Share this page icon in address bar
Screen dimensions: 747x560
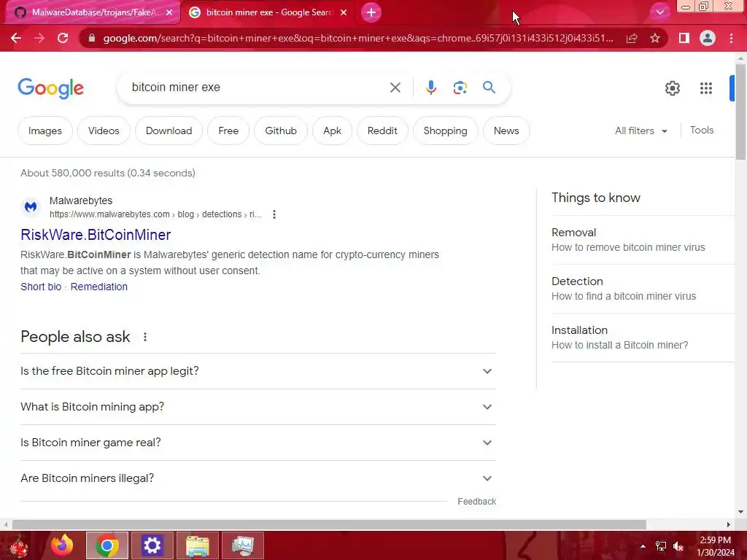tap(632, 38)
